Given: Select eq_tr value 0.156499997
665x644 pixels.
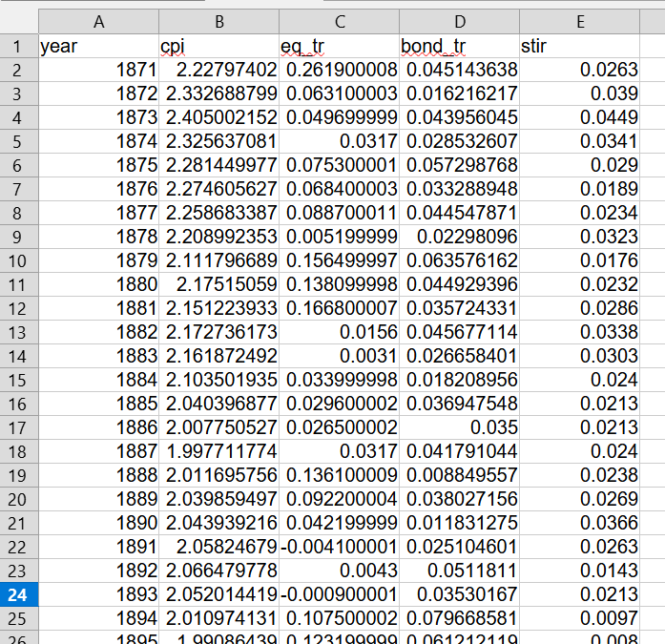Looking at the screenshot, I should pyautogui.click(x=340, y=260).
